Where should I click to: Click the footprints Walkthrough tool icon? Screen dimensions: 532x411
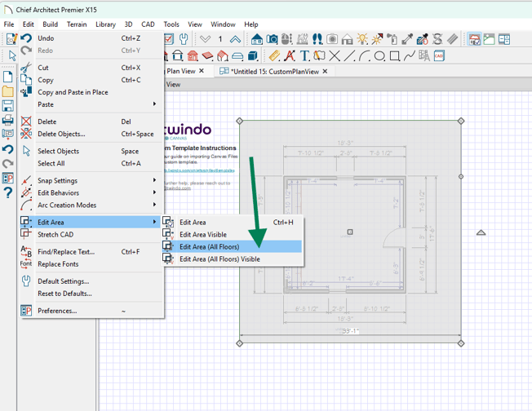pos(317,39)
